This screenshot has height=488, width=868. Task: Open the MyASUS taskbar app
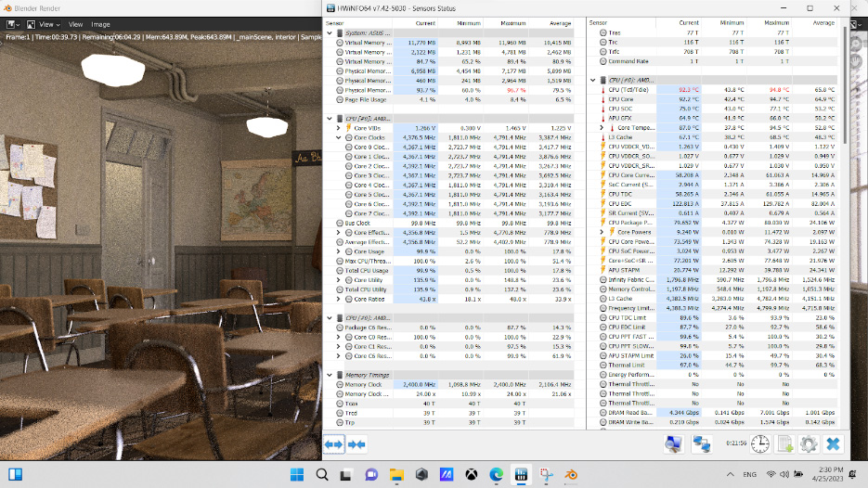tap(447, 475)
